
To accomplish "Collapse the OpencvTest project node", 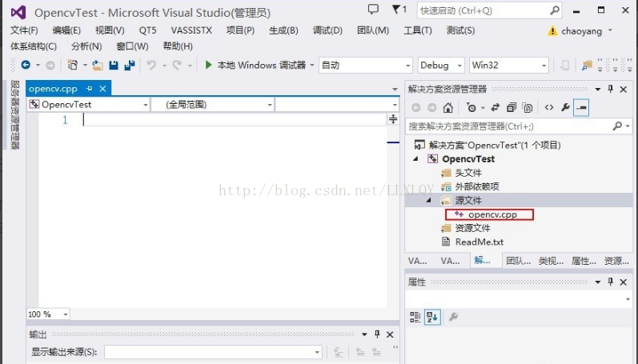I will 415,159.
